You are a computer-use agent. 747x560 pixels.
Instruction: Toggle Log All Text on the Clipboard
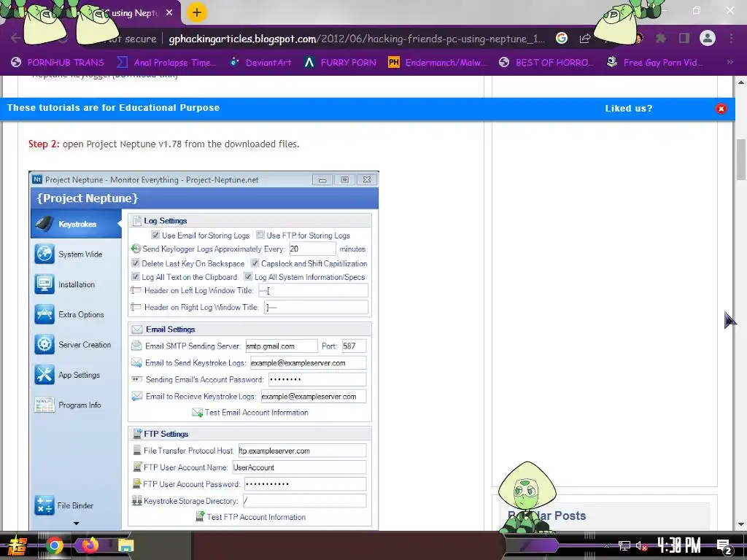point(135,276)
